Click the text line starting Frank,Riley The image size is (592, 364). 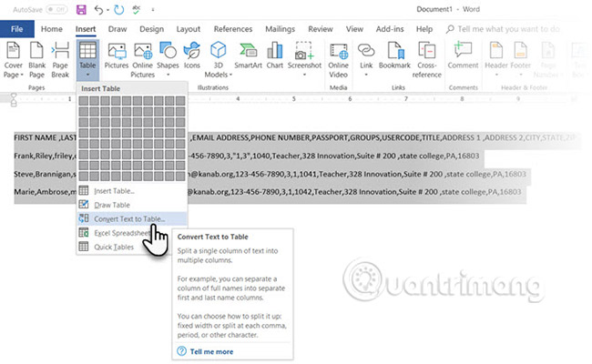[247, 156]
